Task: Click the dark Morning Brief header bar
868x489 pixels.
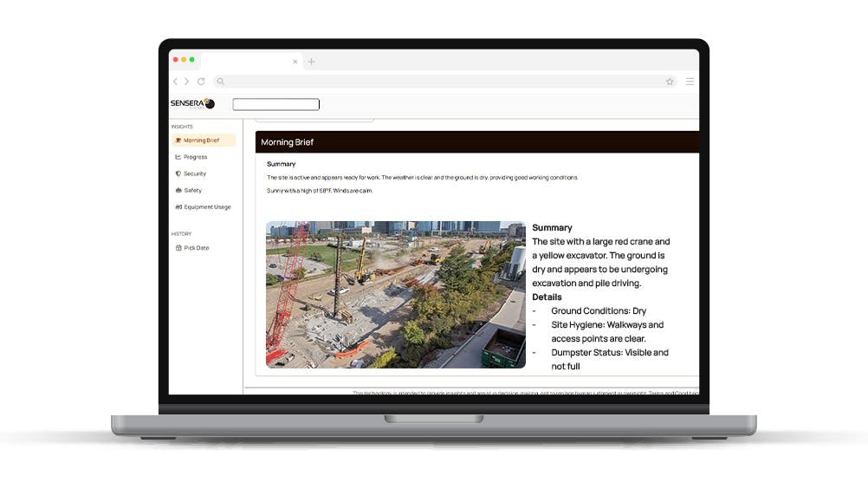Action: (476, 142)
